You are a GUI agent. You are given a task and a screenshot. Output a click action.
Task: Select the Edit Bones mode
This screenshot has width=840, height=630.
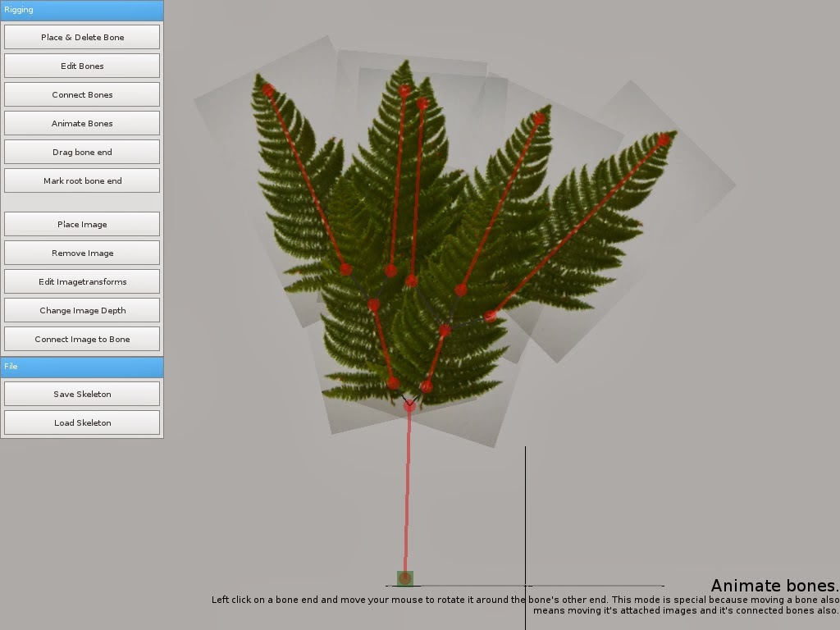82,66
